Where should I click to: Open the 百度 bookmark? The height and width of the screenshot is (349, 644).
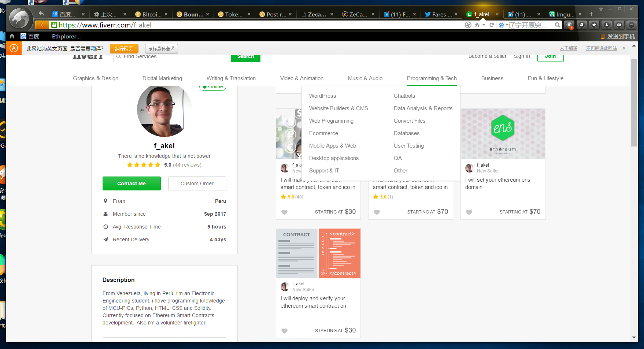30,36
